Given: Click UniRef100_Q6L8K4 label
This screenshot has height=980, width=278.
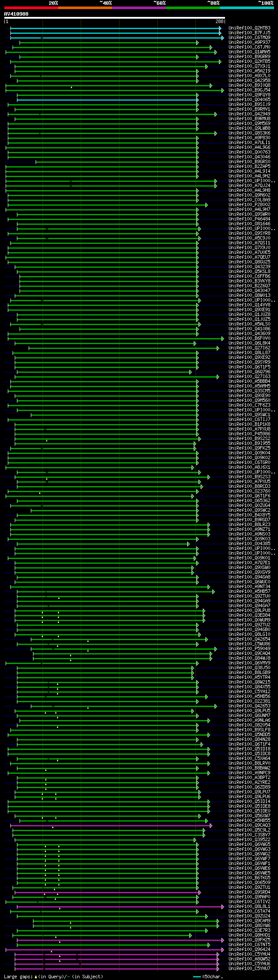Looking at the screenshot, I should (249, 343).
